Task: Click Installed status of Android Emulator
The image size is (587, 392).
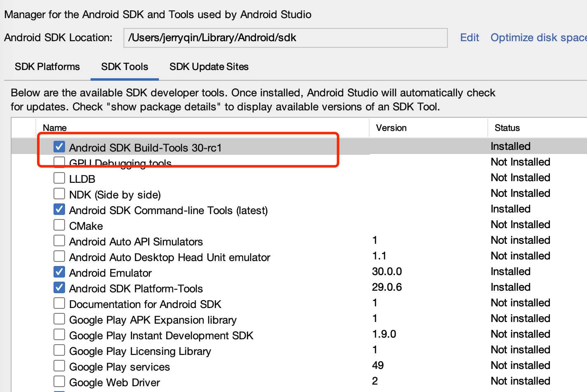Action: click(510, 271)
